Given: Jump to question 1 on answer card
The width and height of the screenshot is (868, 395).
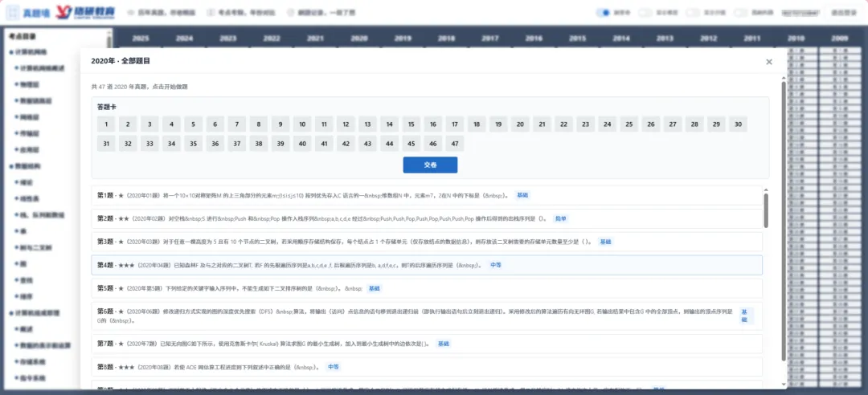Looking at the screenshot, I should 106,124.
